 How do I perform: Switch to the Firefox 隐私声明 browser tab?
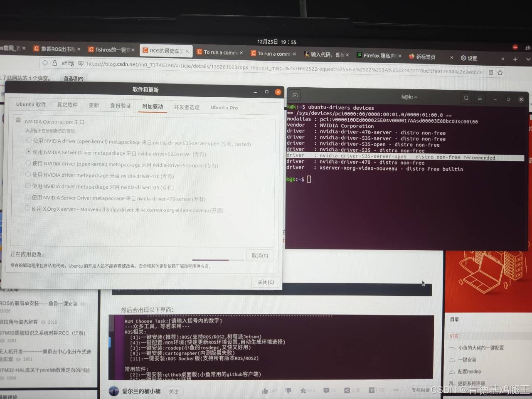(x=379, y=55)
